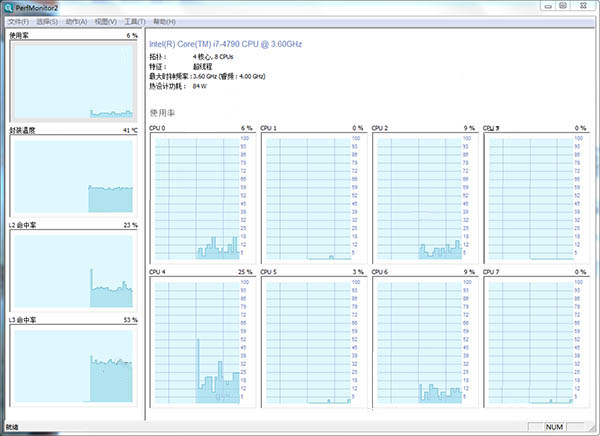Click the CPU 7 usage chart
Viewport: 600px width, 436px height.
point(534,340)
